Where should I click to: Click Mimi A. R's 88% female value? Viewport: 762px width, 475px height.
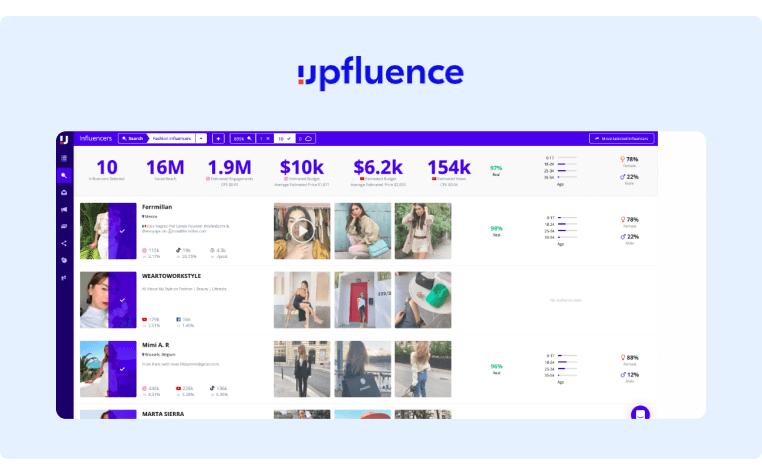pos(633,358)
